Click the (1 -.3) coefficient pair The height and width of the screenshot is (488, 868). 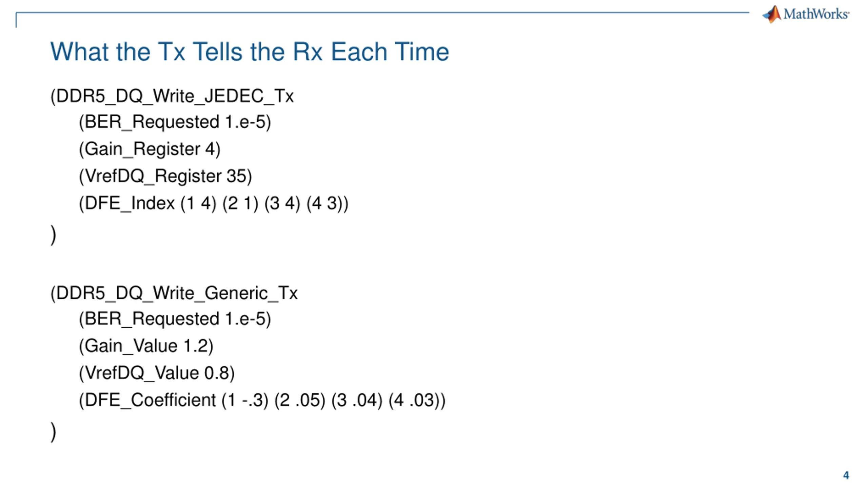point(245,400)
